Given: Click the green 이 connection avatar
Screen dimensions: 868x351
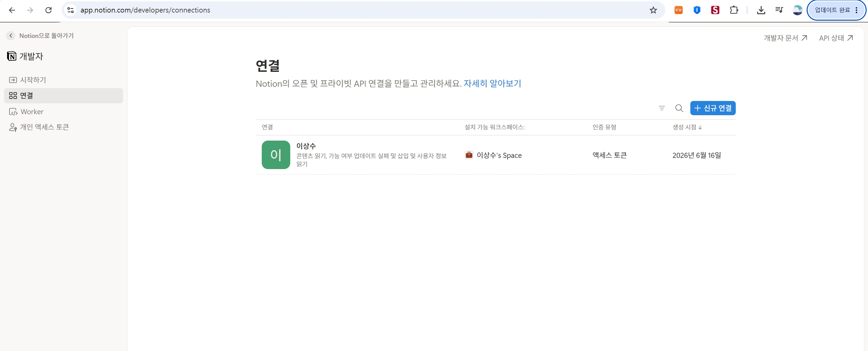Looking at the screenshot, I should (x=276, y=155).
